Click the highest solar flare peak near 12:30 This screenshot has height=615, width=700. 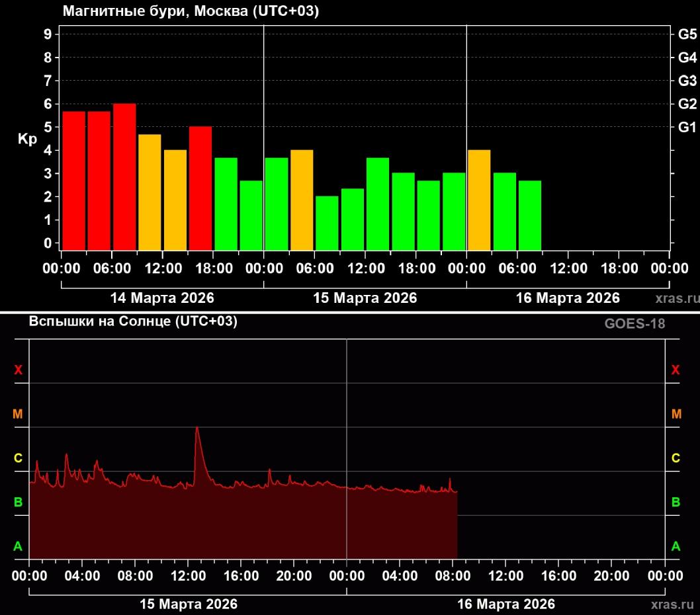197,430
